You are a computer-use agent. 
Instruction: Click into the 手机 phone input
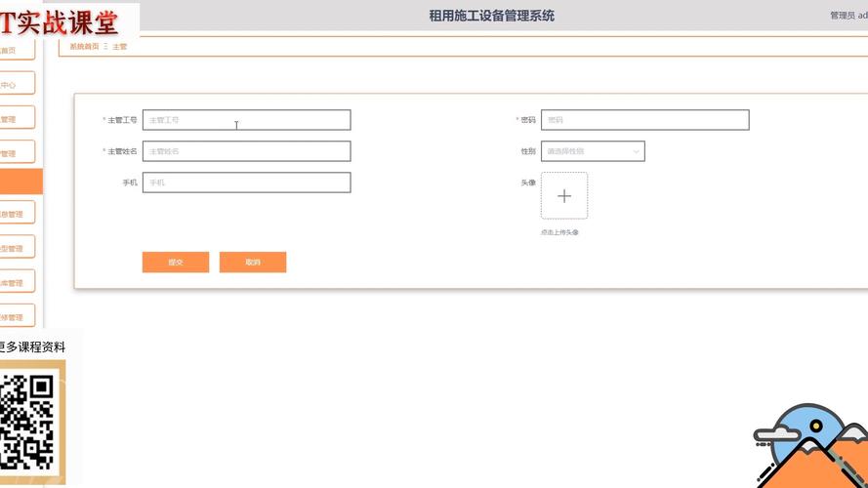246,183
